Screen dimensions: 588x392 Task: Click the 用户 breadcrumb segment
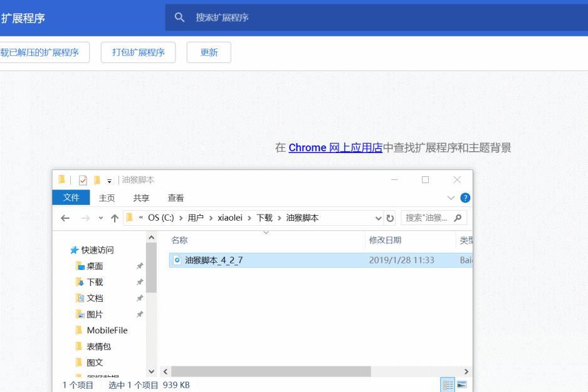196,218
